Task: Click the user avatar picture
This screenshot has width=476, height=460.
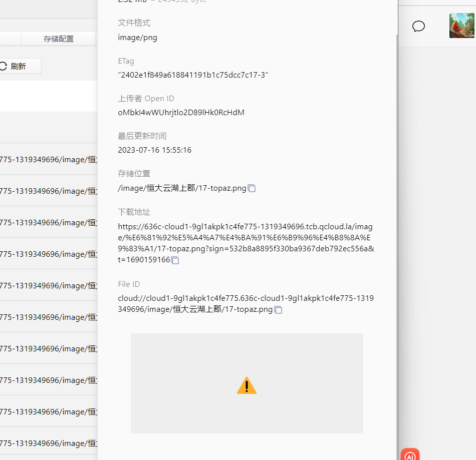Action: [x=462, y=26]
